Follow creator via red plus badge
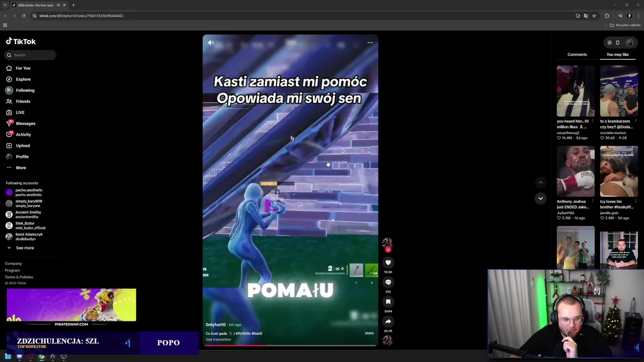The image size is (644, 362). coord(388,249)
